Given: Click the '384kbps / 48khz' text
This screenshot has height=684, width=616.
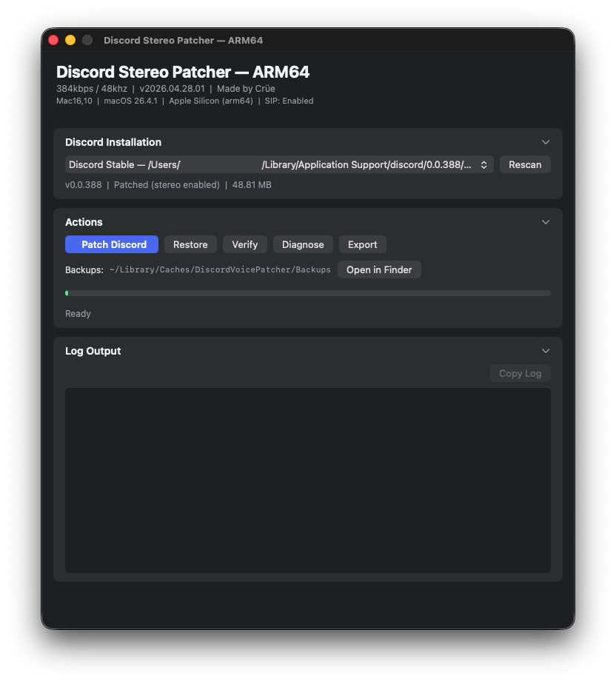Looking at the screenshot, I should pyautogui.click(x=92, y=89).
